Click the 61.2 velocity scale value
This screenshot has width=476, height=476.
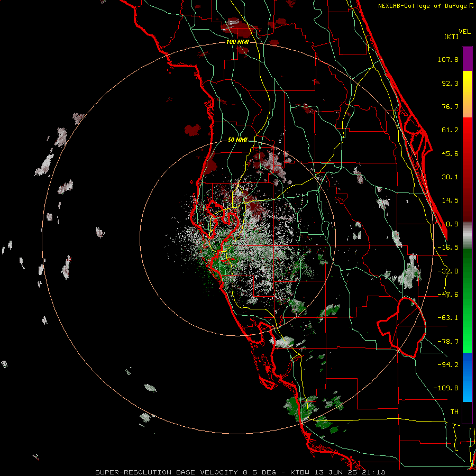click(450, 130)
